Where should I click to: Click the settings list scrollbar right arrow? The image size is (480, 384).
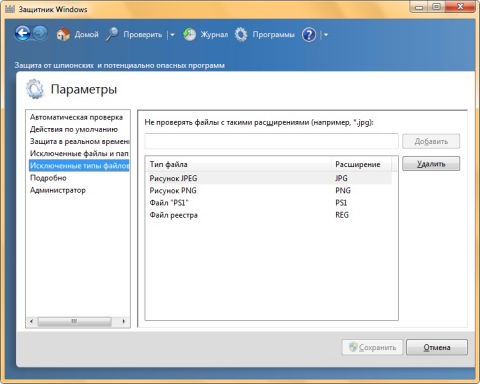click(124, 321)
